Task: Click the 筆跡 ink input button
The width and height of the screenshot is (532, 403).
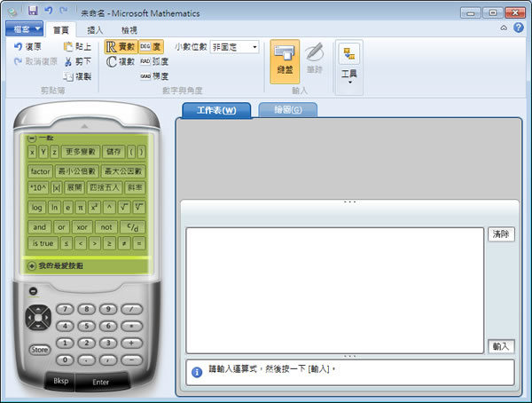Action: (314, 58)
